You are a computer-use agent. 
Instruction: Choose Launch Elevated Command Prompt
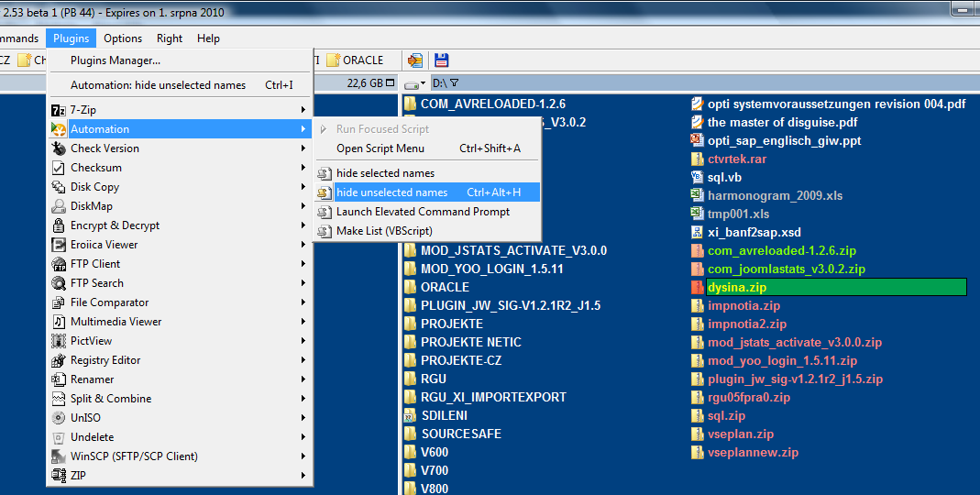coord(427,212)
